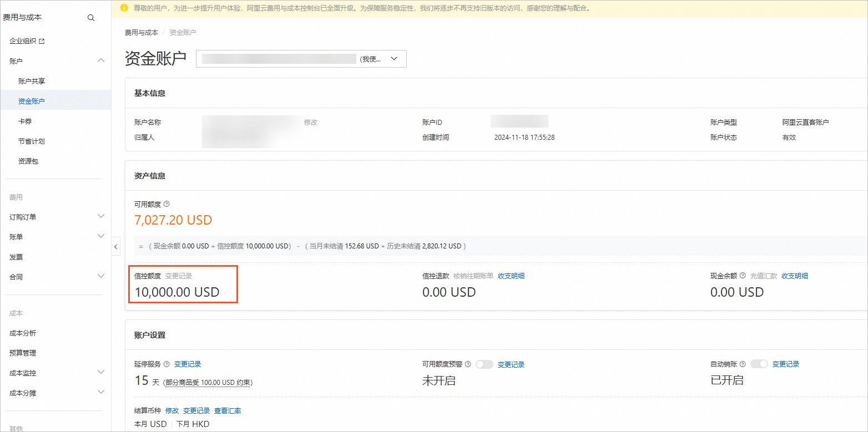Open 变更记录 beside 可用额度预警 switch
The width and height of the screenshot is (868, 432).
pos(511,364)
